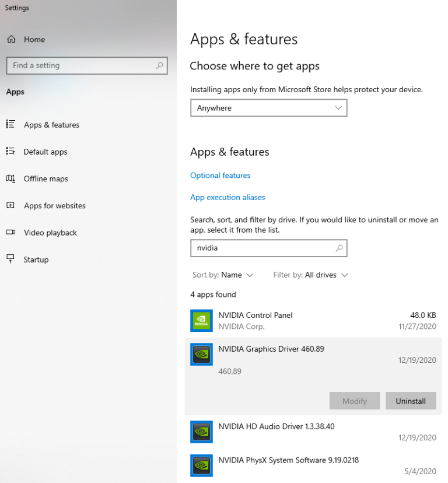This screenshot has width=448, height=483.
Task: Click the Video playback sidebar icon
Action: [x=10, y=232]
